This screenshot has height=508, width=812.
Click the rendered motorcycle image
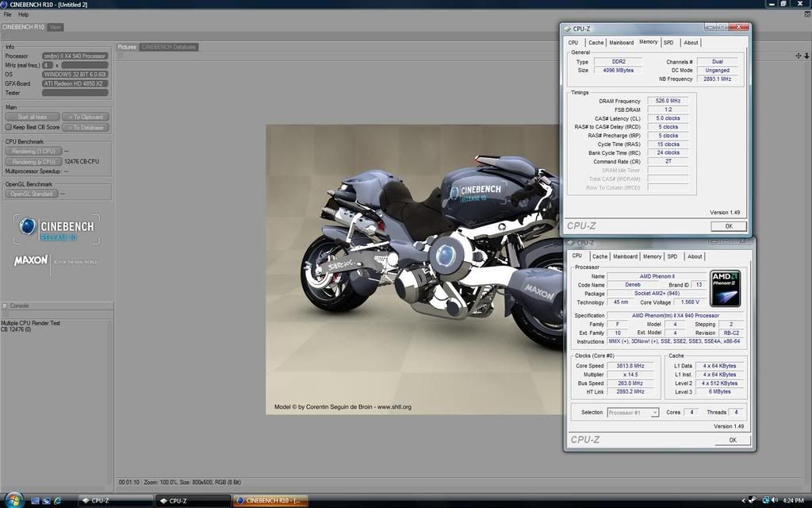point(415,269)
